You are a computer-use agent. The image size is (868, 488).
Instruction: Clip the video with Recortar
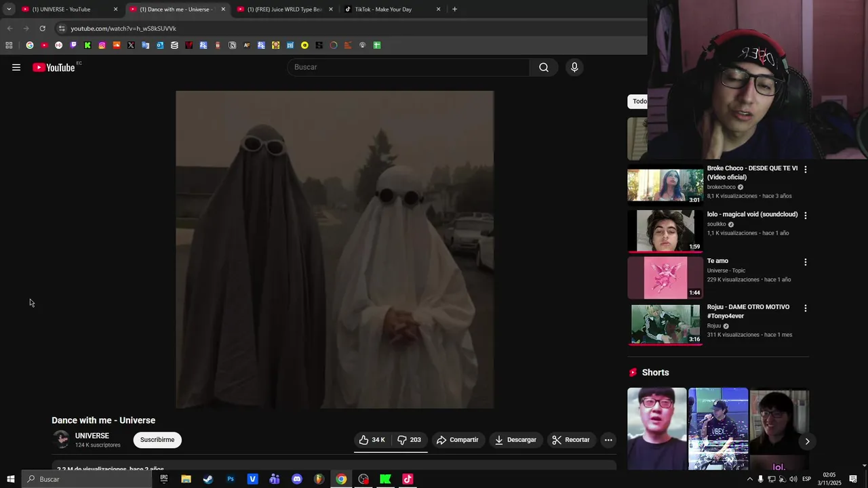[x=571, y=440]
